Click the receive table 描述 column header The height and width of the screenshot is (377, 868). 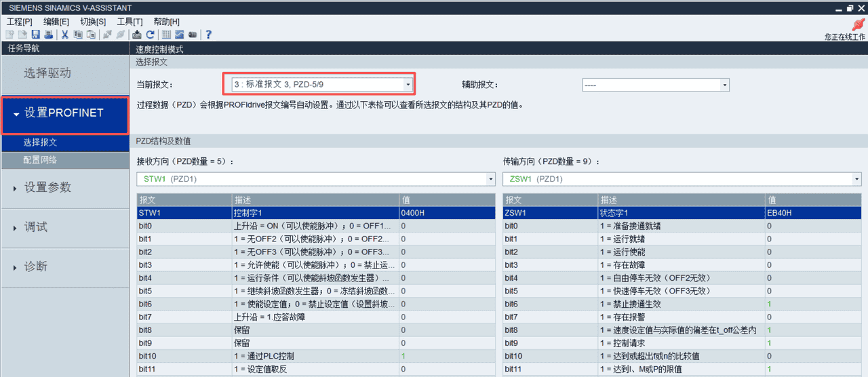(x=315, y=200)
